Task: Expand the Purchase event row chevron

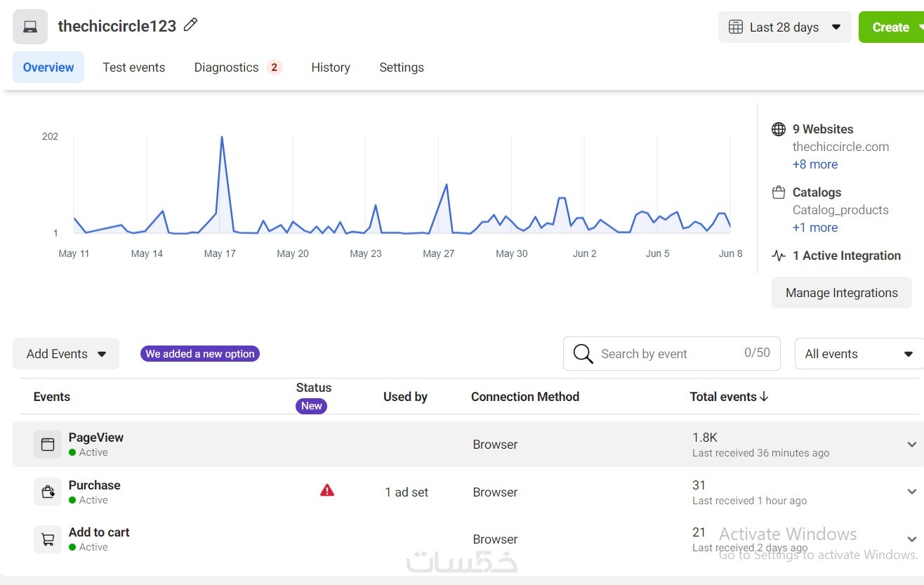Action: (912, 492)
